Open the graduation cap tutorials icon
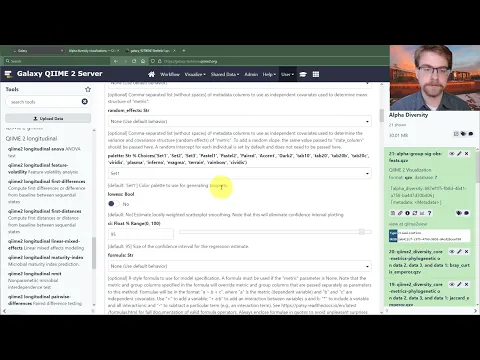The width and height of the screenshot is (480, 360). pyautogui.click(x=303, y=74)
